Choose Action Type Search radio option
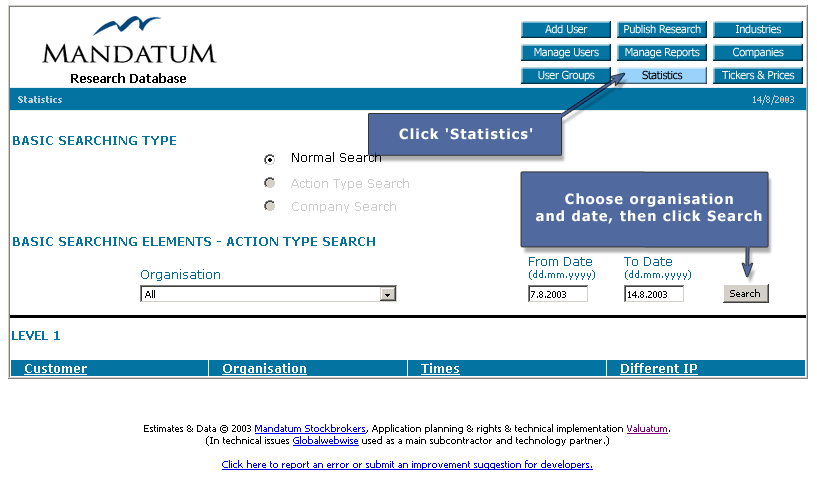Viewport: 817px width, 481px height. tap(269, 183)
